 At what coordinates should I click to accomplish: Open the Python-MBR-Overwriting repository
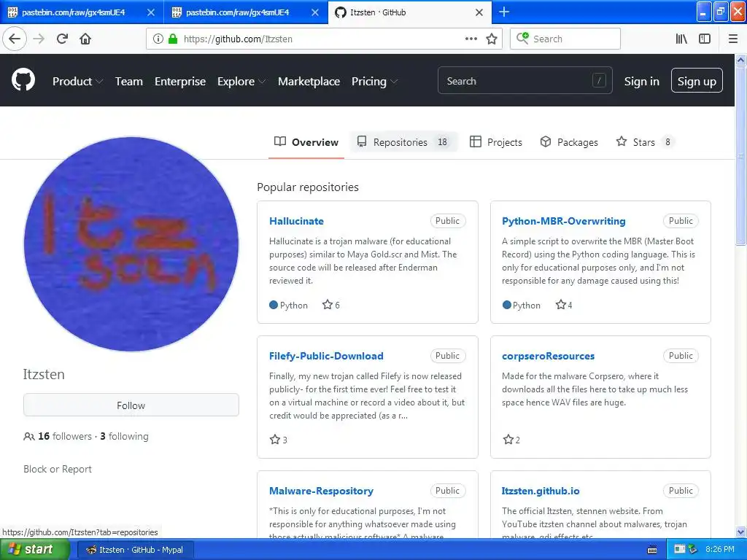click(564, 221)
